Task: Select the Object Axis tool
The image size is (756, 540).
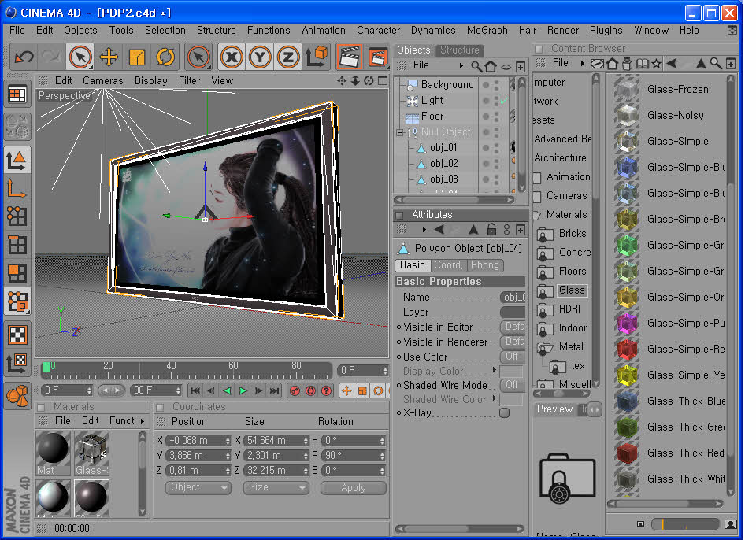Action: (x=17, y=187)
